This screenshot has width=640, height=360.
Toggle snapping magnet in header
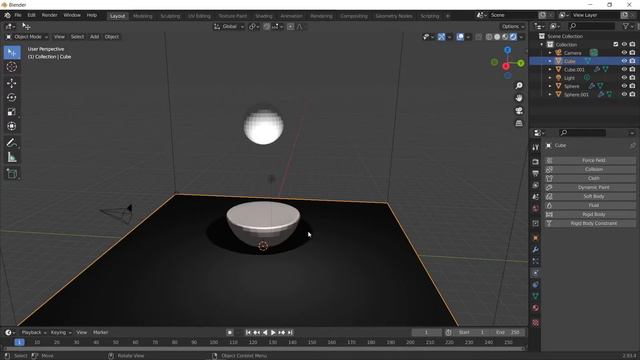[x=267, y=27]
